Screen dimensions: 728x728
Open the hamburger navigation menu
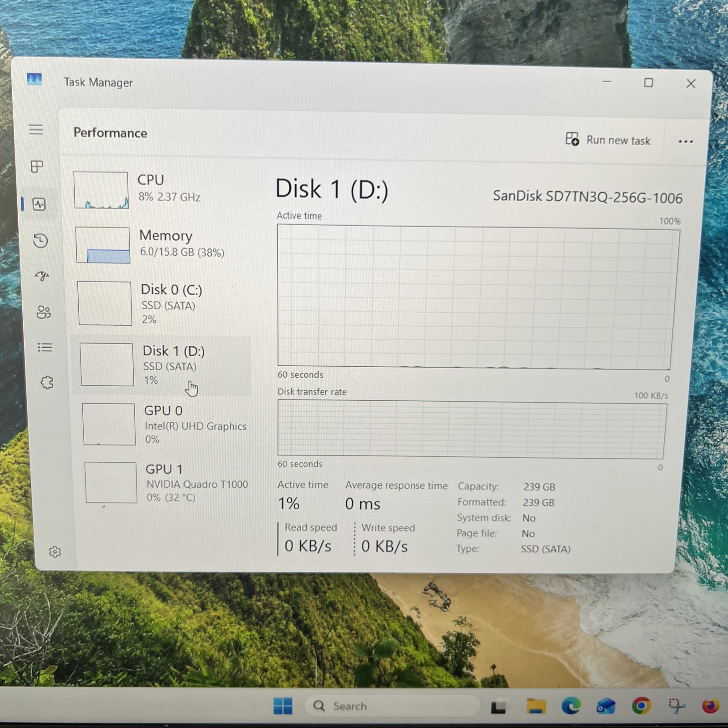pyautogui.click(x=36, y=130)
